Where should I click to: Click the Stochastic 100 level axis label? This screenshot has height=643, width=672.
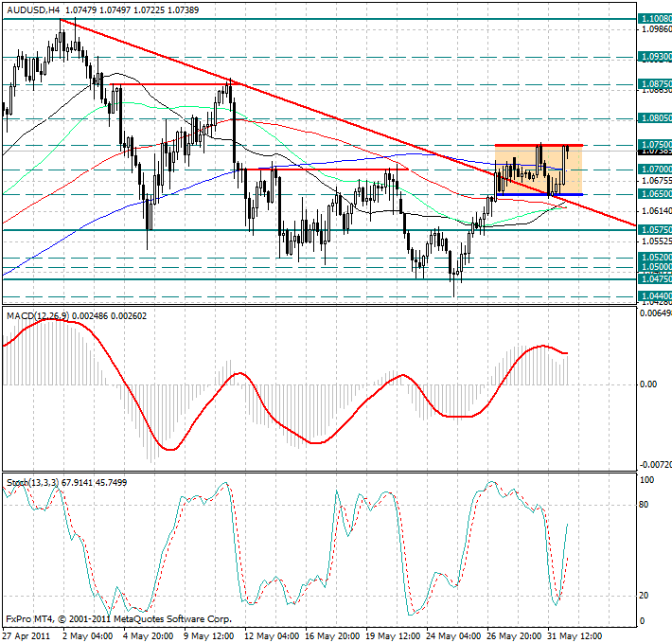(x=646, y=480)
